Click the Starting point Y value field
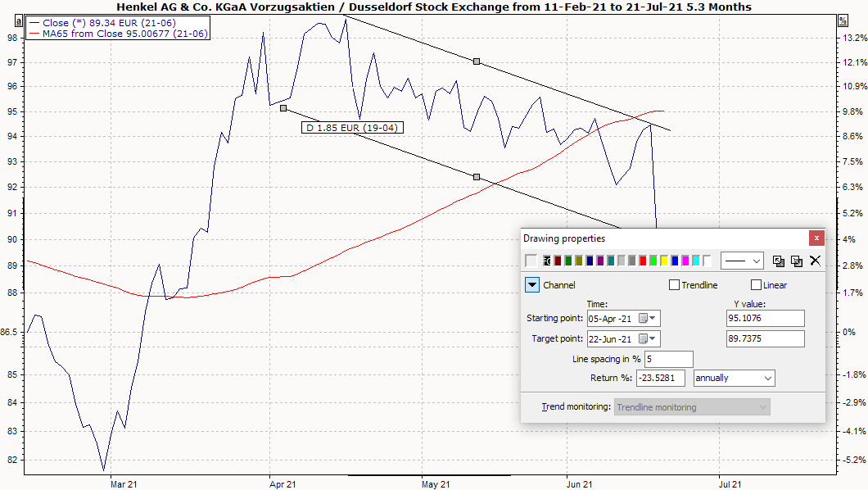This screenshot has width=868, height=490. (765, 318)
